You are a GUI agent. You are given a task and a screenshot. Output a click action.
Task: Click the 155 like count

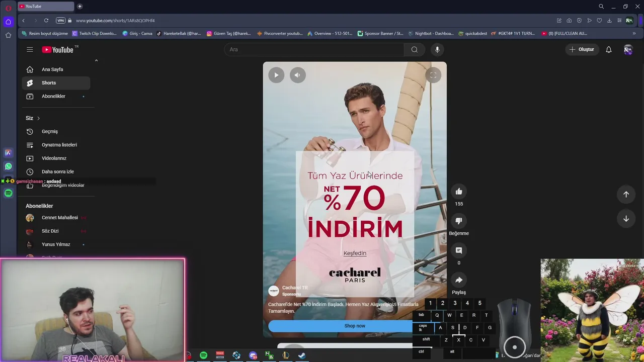[459, 204]
